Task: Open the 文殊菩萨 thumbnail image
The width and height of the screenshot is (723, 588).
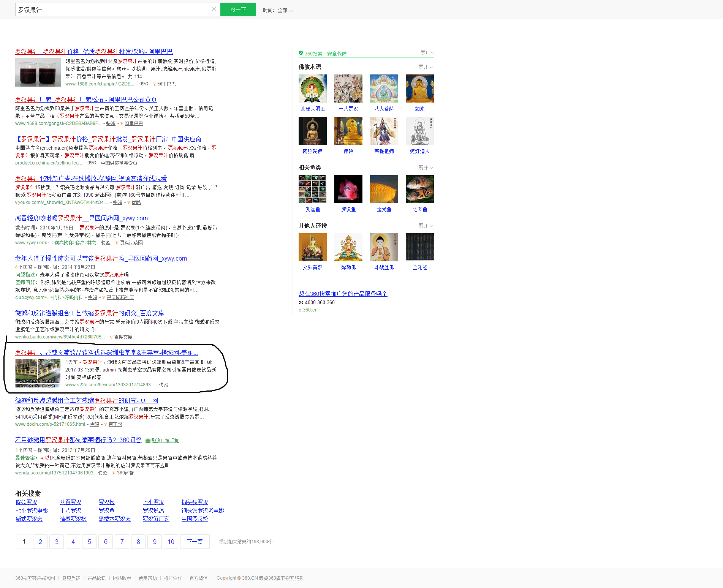Action: click(313, 247)
